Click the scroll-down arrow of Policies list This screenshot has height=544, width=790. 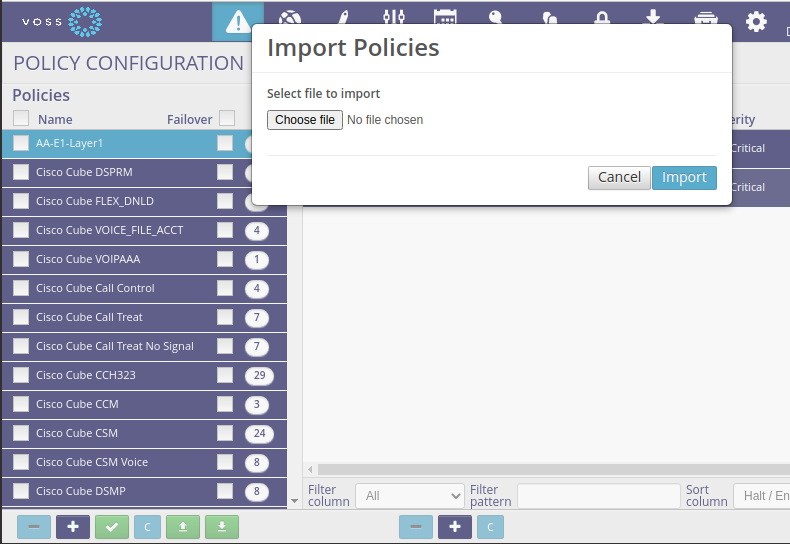click(x=294, y=501)
